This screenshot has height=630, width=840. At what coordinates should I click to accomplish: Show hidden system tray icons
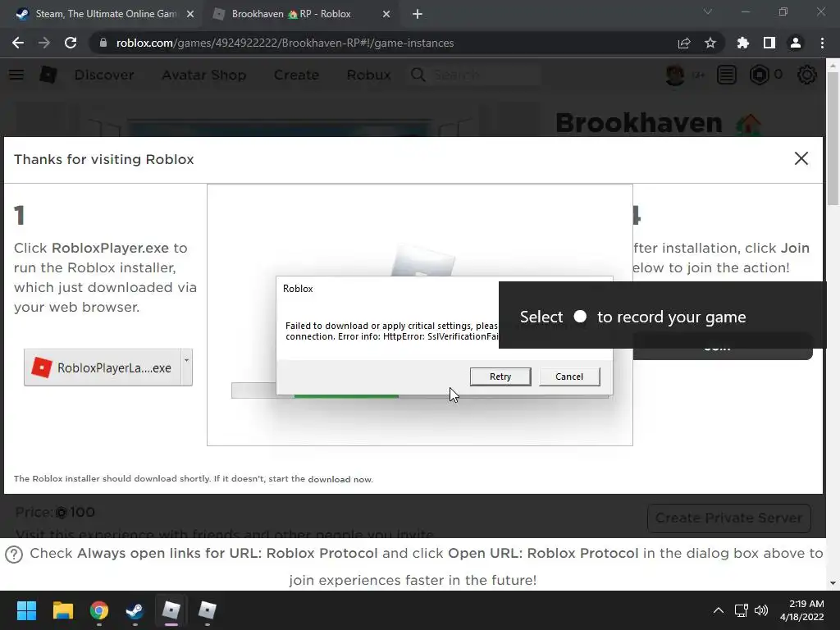(x=719, y=610)
